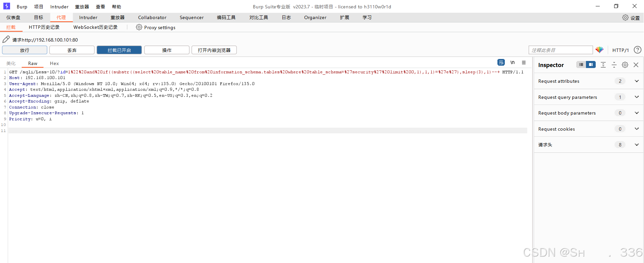
Task: Open the 拦截 intercept subtab
Action: 11,27
